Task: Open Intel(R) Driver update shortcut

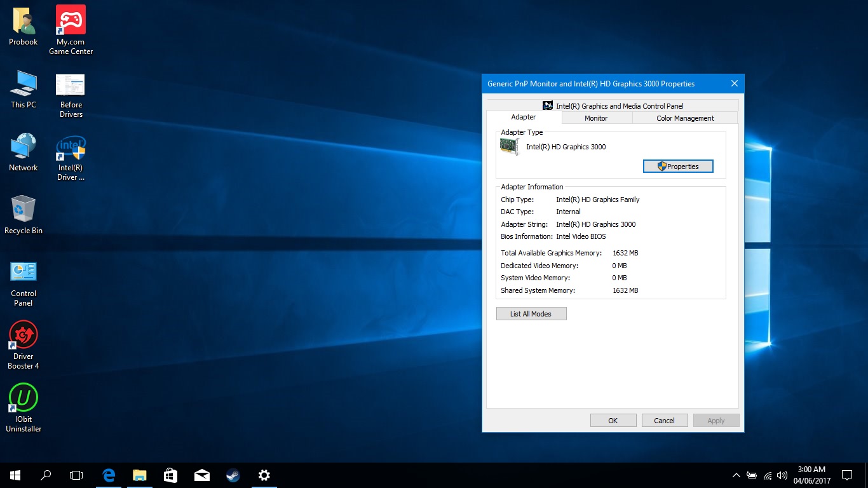Action: (71, 158)
